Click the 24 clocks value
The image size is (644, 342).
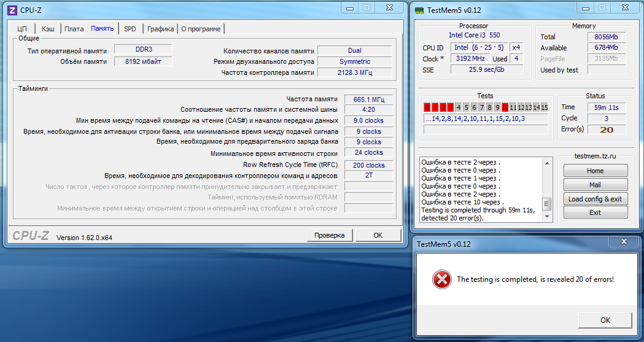pyautogui.click(x=368, y=152)
